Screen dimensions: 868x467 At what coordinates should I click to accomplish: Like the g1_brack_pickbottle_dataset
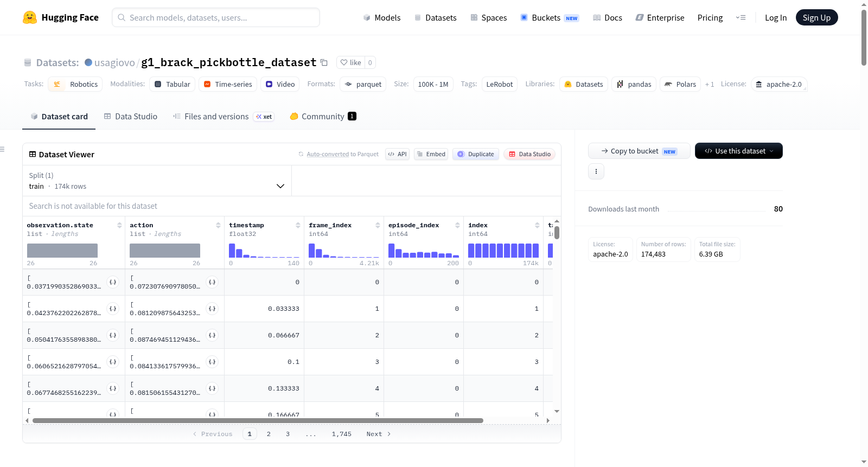coord(350,62)
